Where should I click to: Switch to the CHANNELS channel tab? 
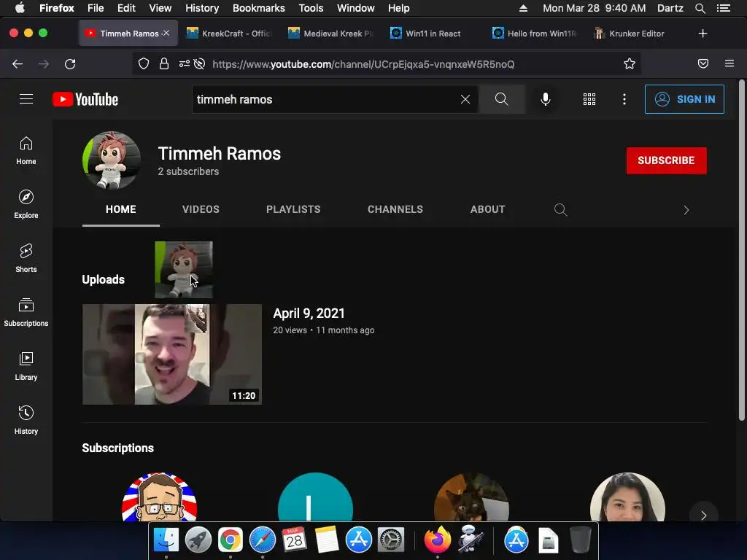[395, 209]
